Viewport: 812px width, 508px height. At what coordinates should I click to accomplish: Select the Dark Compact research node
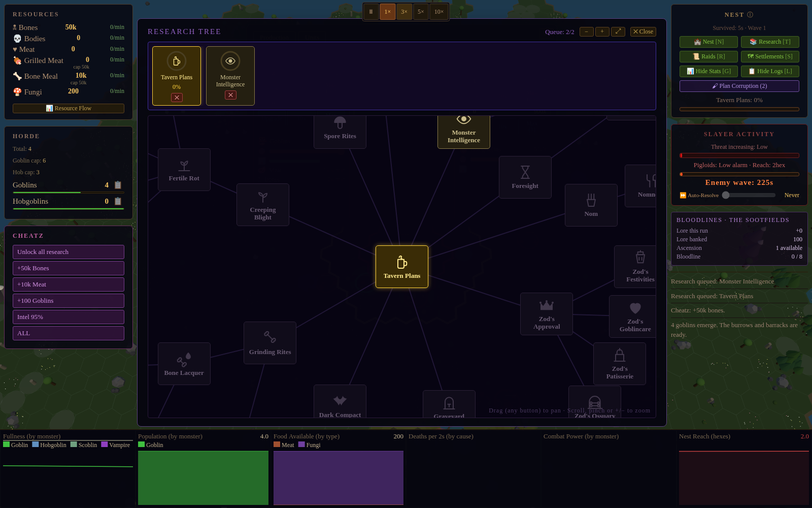click(x=340, y=401)
